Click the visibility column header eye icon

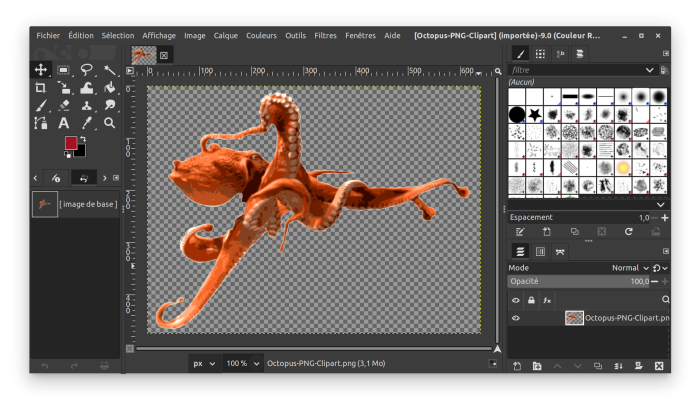516,300
